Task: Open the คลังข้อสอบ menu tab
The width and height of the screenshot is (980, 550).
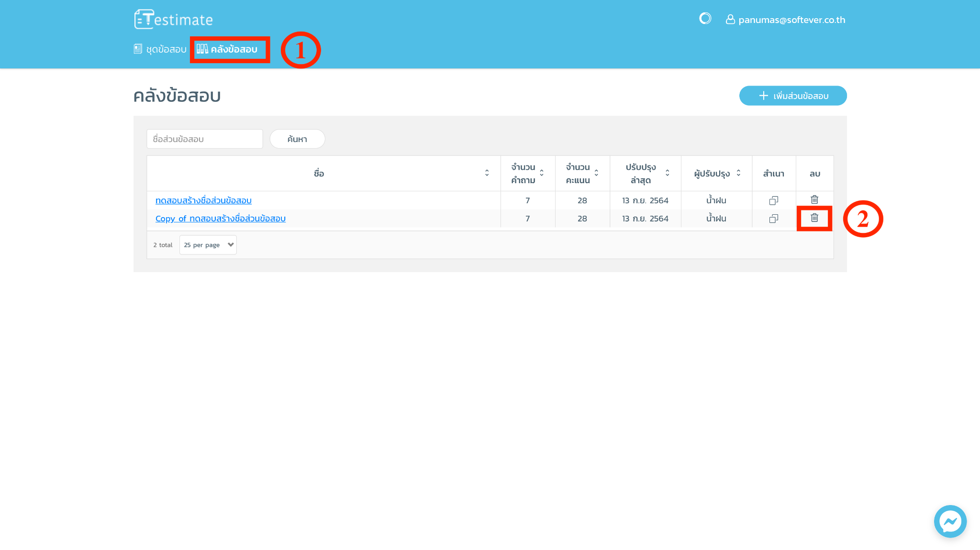Action: pos(228,49)
